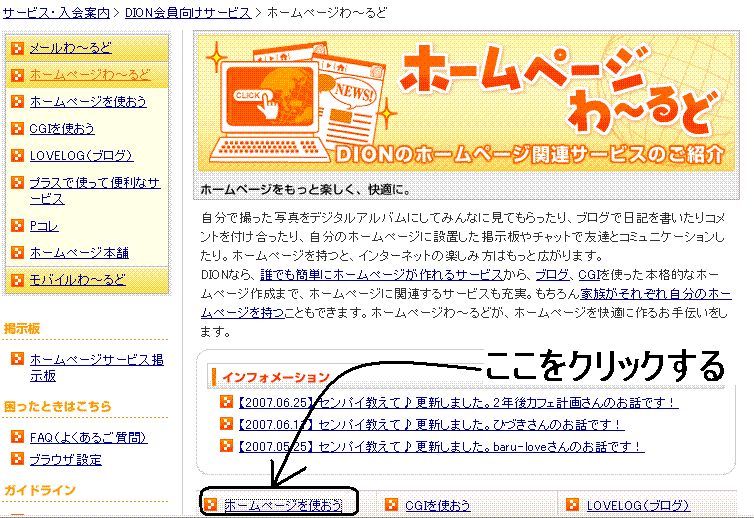Screen dimensions: 754x518
Task: Open サービス・入会案内 breadcrumb link
Action: [x=56, y=13]
